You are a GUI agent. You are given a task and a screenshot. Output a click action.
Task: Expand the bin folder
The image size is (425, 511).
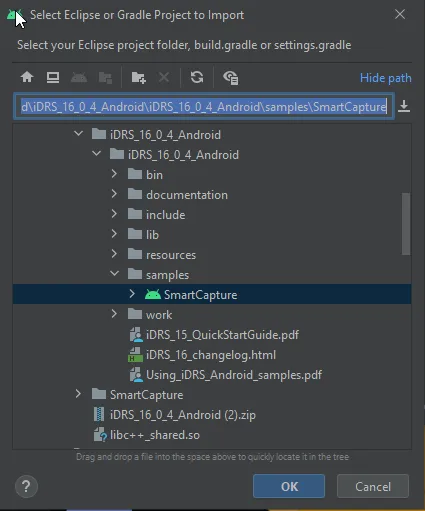pos(114,174)
